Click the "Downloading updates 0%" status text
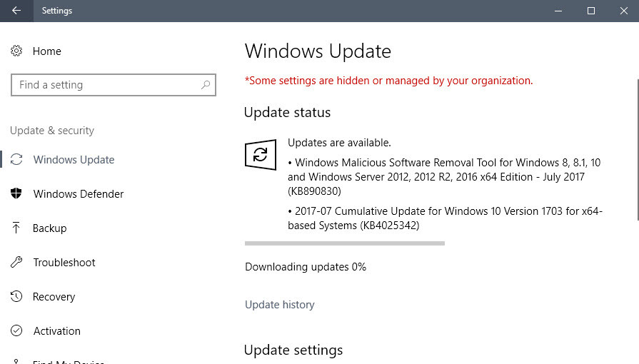This screenshot has height=364, width=639. tap(306, 267)
